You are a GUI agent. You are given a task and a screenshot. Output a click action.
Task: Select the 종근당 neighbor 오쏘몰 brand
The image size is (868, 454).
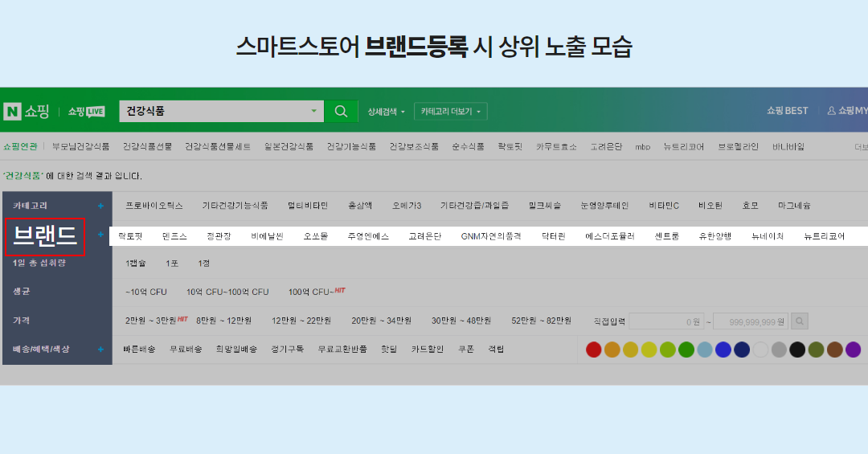point(316,236)
